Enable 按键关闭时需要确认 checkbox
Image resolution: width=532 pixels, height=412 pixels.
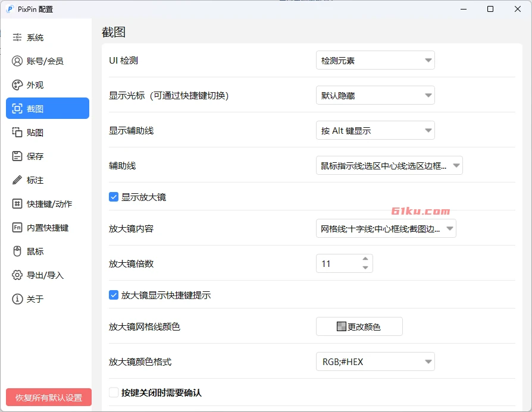click(x=113, y=392)
